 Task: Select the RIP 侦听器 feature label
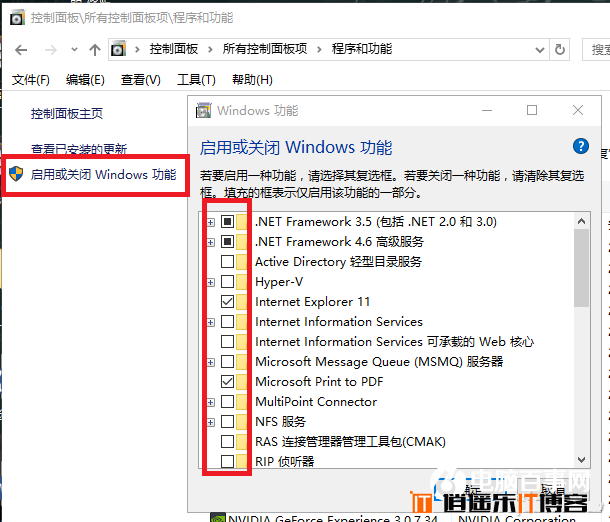[284, 462]
